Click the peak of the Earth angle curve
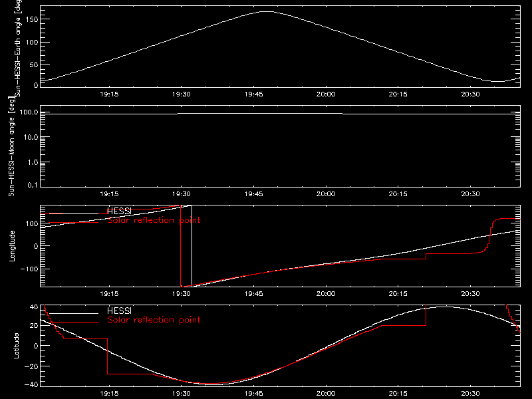 coord(267,11)
